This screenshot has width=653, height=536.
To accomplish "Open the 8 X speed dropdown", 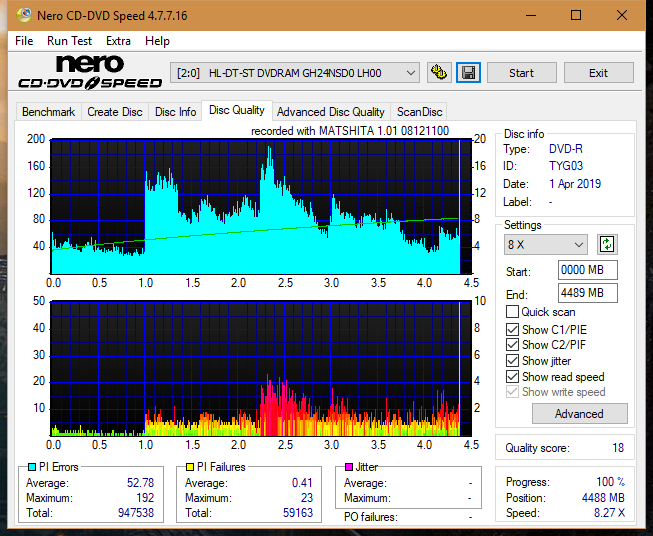I will [x=546, y=244].
